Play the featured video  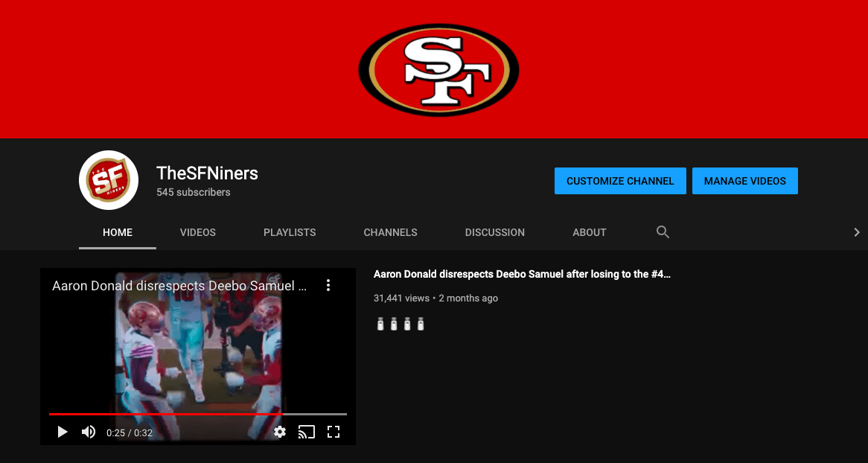coord(63,432)
